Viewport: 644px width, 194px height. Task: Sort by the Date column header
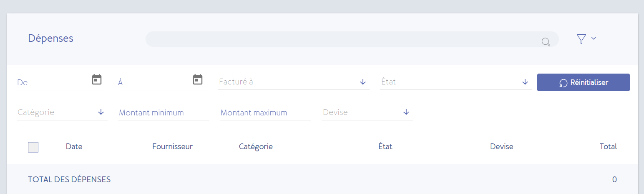[x=74, y=147]
